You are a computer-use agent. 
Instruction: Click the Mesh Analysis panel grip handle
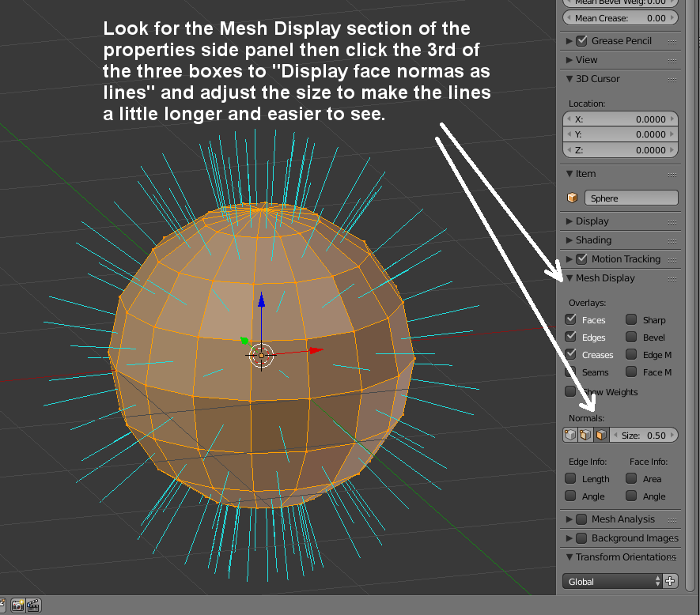pyautogui.click(x=672, y=520)
